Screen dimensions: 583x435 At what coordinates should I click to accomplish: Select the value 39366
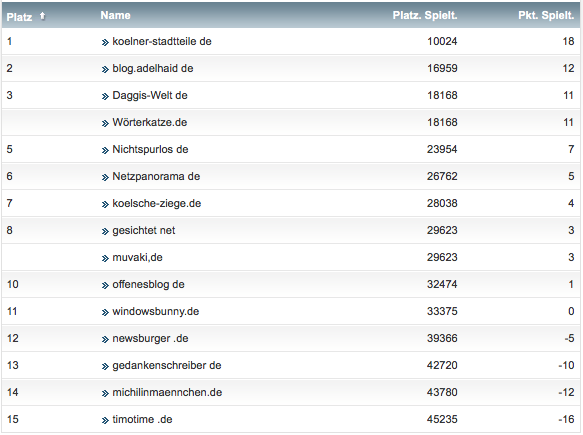[x=442, y=338]
